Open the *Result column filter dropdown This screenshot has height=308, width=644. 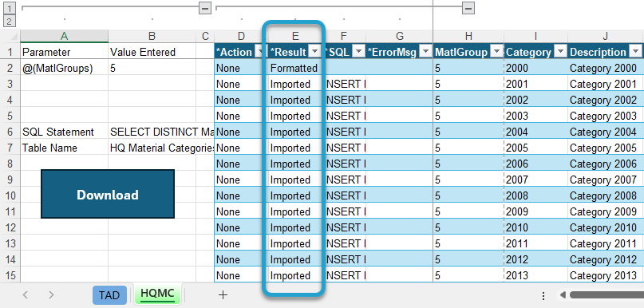[315, 52]
